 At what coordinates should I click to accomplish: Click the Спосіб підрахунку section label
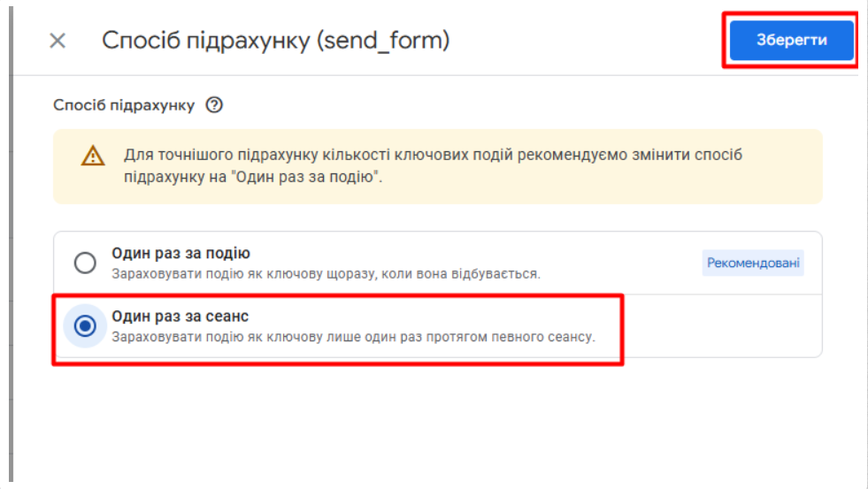(124, 105)
